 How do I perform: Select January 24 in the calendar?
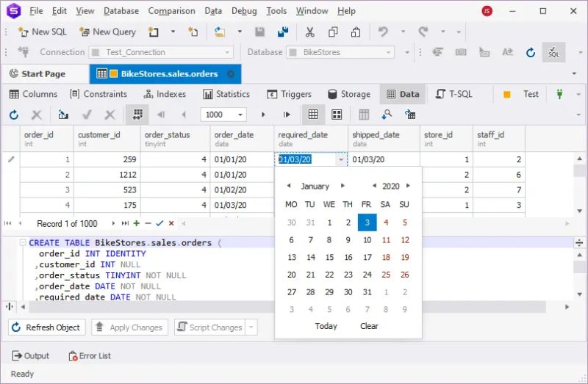[x=367, y=275]
